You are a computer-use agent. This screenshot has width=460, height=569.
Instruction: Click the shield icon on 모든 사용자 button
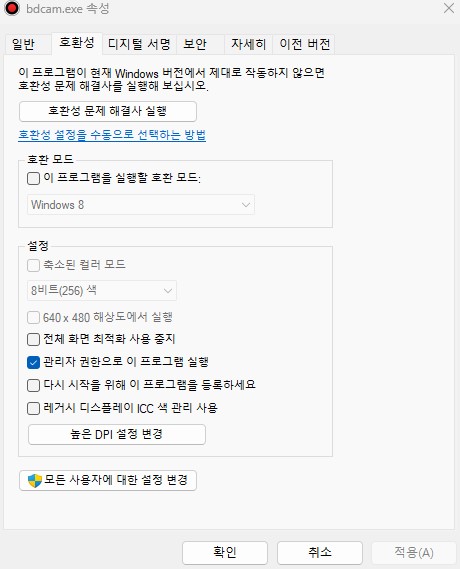[x=35, y=480]
